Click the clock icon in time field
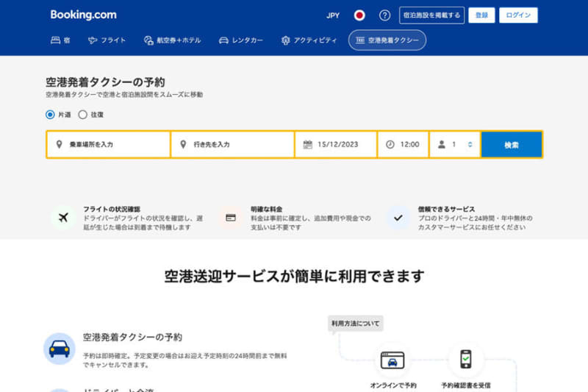 click(390, 145)
